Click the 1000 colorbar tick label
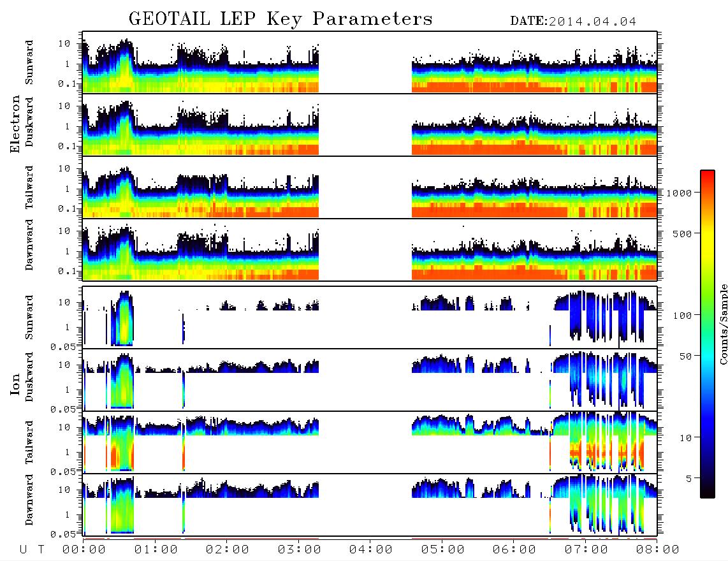The image size is (728, 561). coord(679,193)
